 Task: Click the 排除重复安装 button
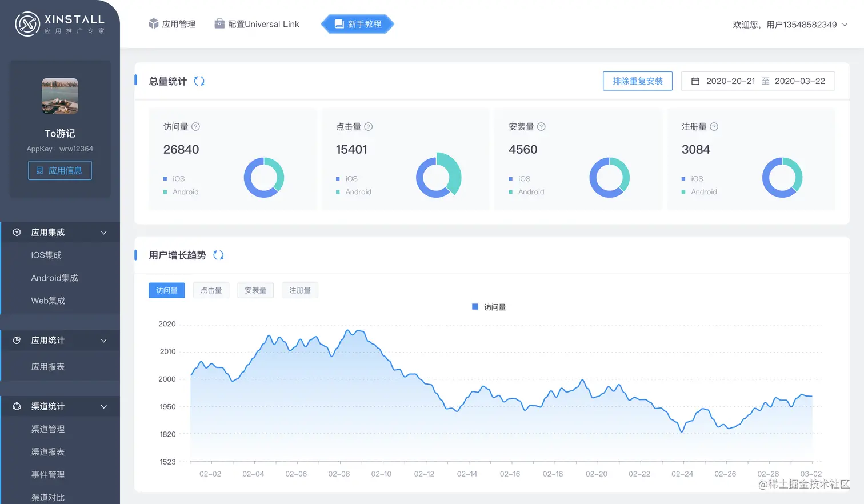coord(638,81)
